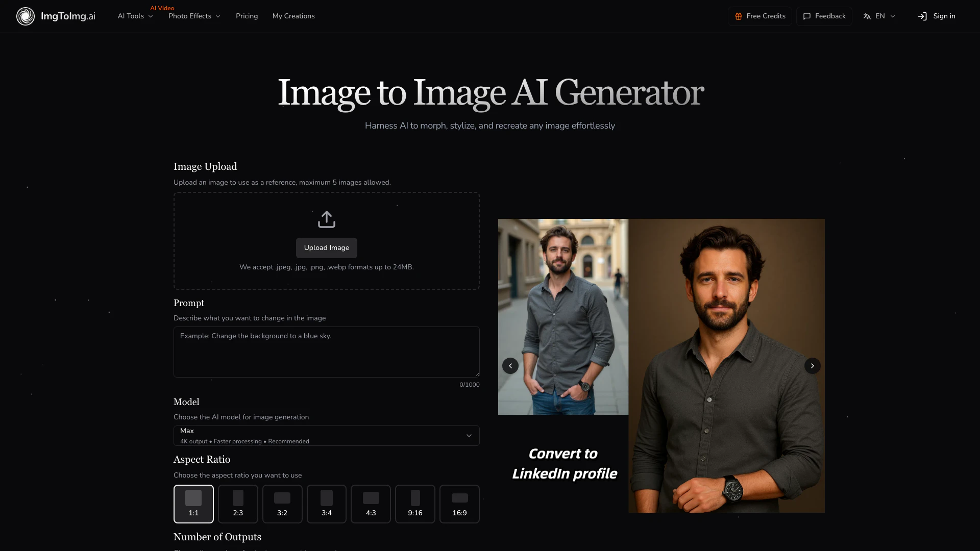Screen dimensions: 980x551
Task: Click into the Prompt text area
Action: 326,352
